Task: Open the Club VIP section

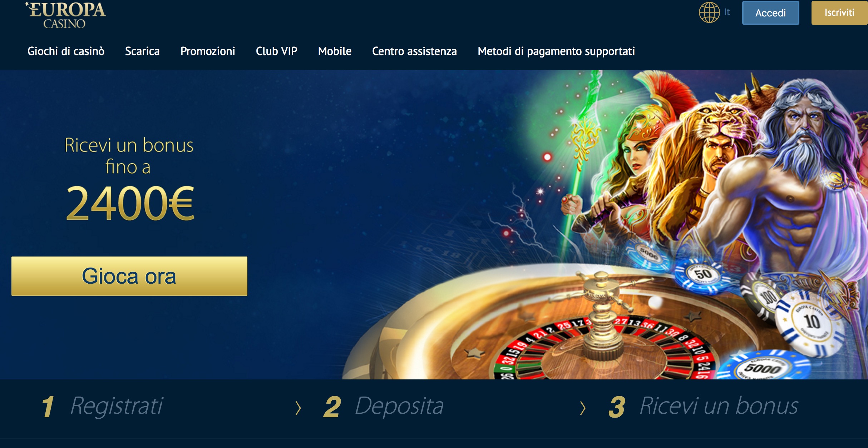Action: click(277, 51)
